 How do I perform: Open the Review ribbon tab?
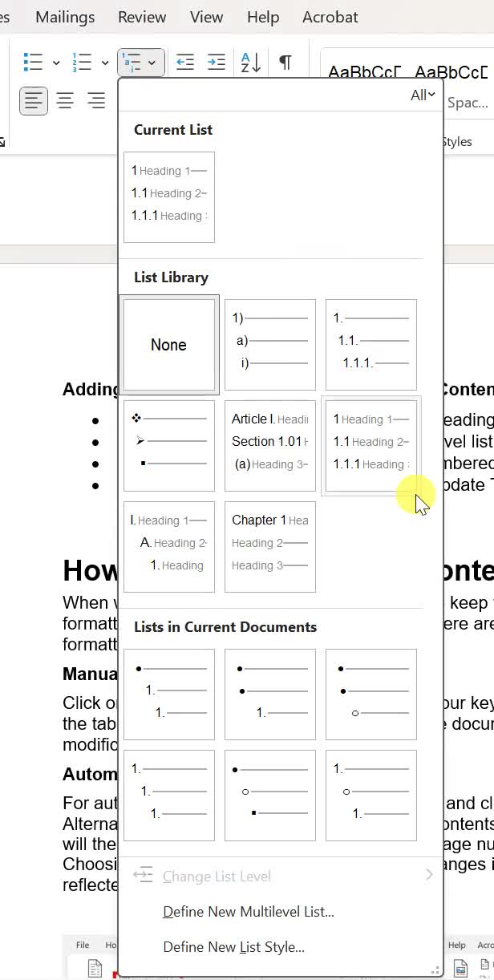(142, 17)
